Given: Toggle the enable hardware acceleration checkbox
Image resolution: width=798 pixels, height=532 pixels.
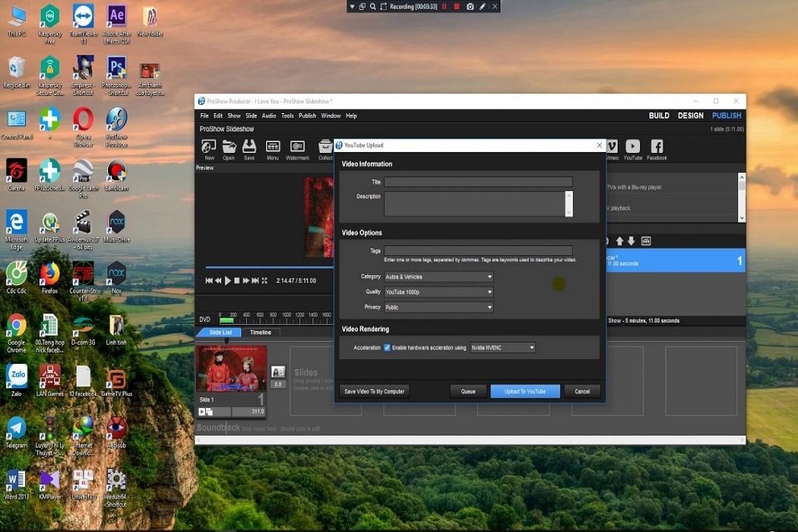Looking at the screenshot, I should [387, 347].
